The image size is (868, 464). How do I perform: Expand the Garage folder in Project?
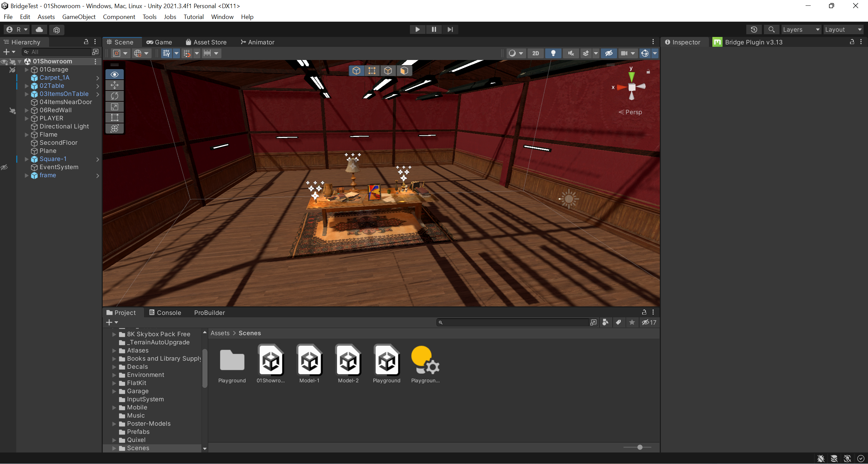[114, 391]
